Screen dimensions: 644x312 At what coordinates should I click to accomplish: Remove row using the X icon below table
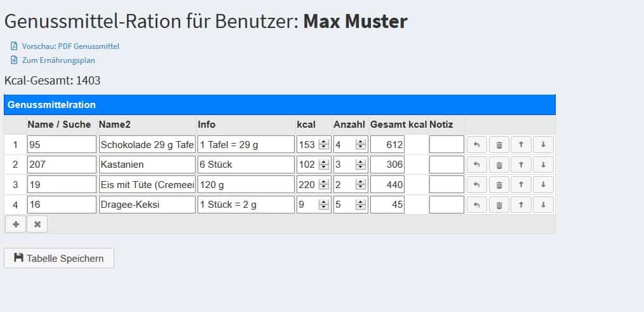(x=37, y=224)
